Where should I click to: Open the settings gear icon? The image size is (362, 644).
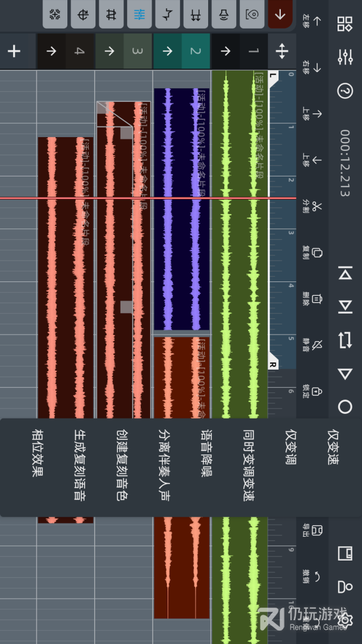(x=345, y=619)
